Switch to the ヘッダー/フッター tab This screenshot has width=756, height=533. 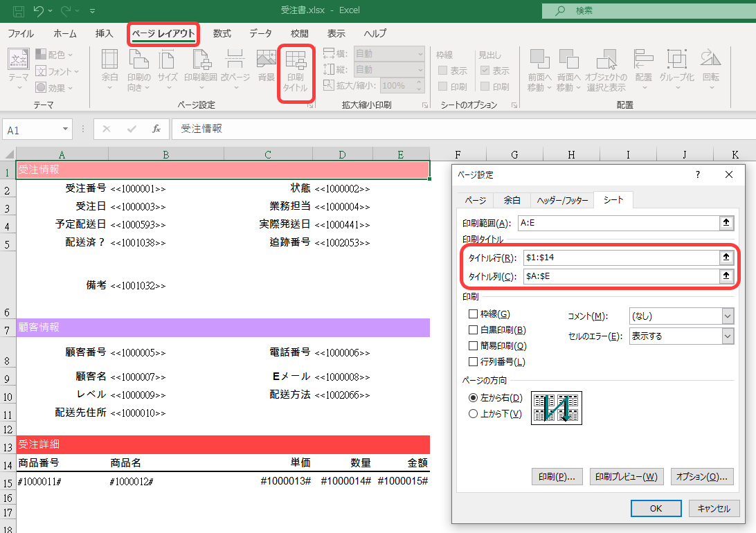coord(561,200)
